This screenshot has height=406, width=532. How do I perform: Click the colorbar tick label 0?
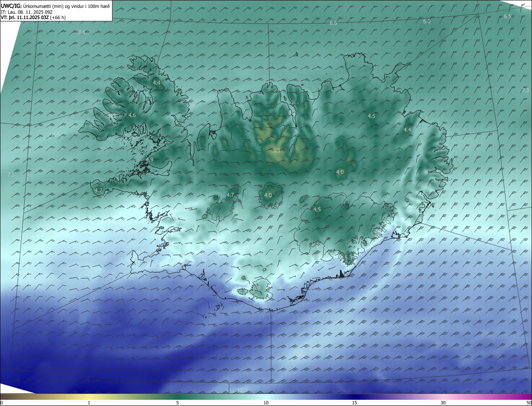click(x=2, y=403)
